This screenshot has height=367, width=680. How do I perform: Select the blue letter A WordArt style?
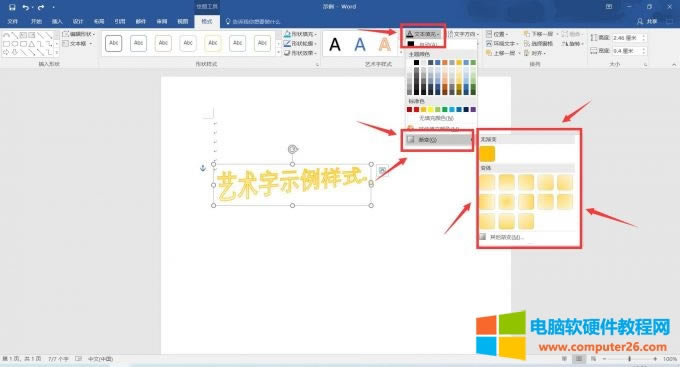(x=360, y=44)
